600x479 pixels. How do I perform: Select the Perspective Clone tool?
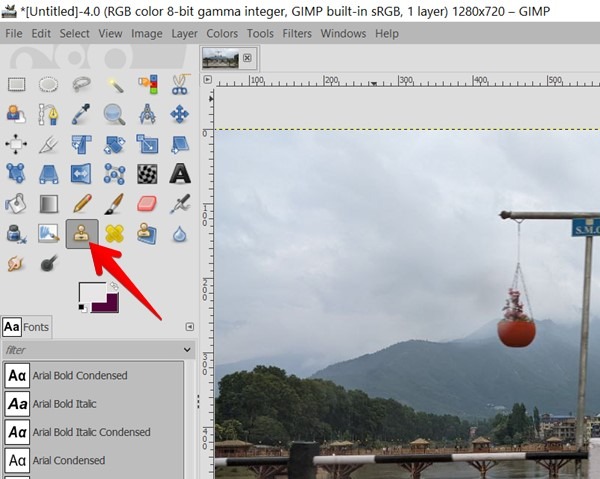(147, 233)
